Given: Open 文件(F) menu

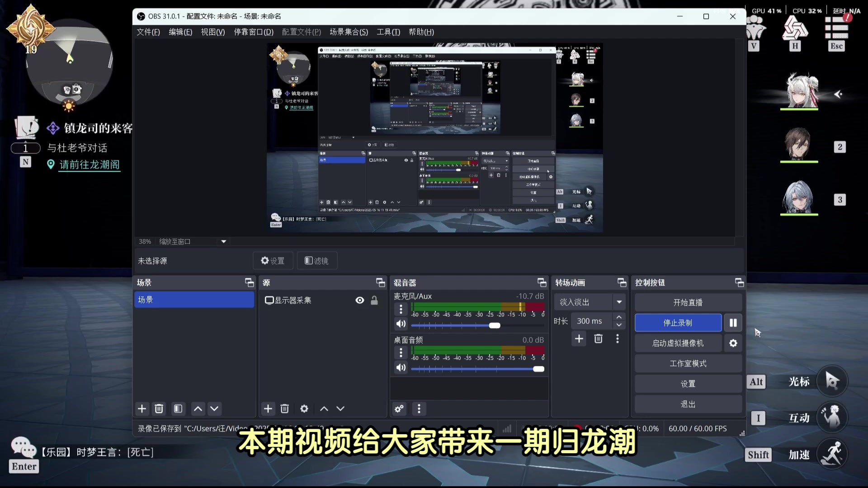Looking at the screenshot, I should pos(148,32).
